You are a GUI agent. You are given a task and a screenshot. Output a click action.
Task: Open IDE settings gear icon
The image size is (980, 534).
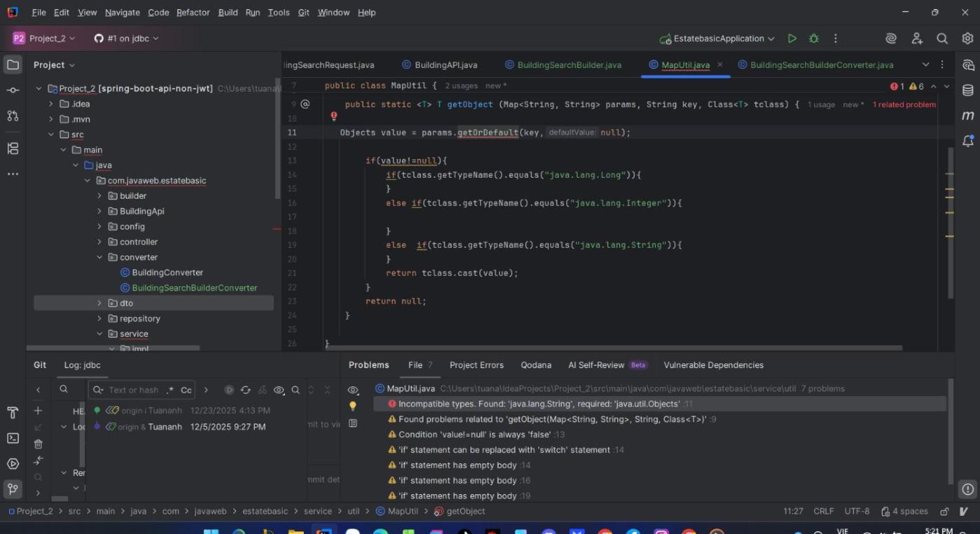point(967,38)
